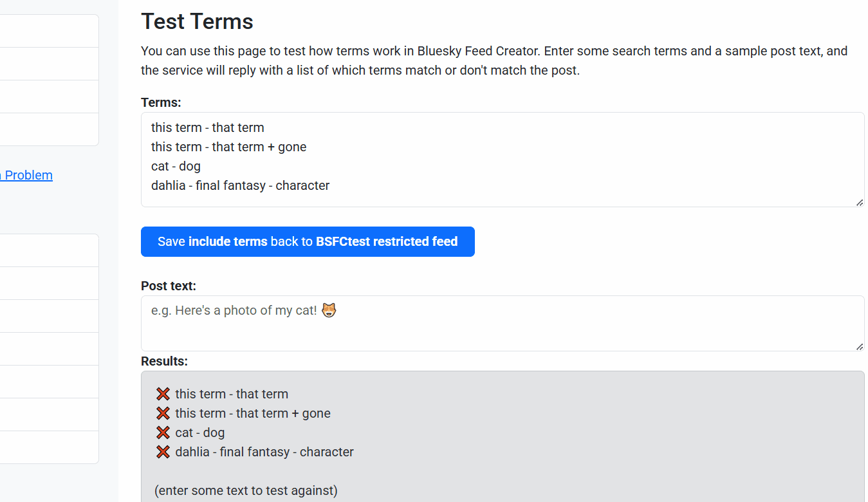Open the Problem link in the sidebar

coord(27,175)
